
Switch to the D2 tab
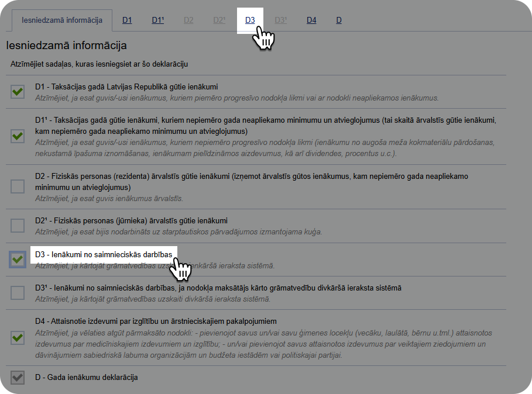(x=188, y=19)
